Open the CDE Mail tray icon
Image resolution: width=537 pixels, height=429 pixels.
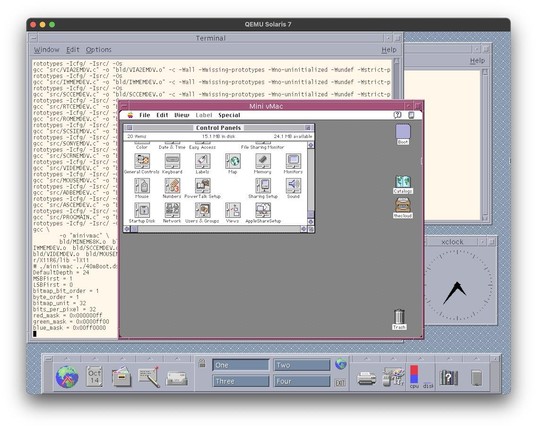(177, 378)
